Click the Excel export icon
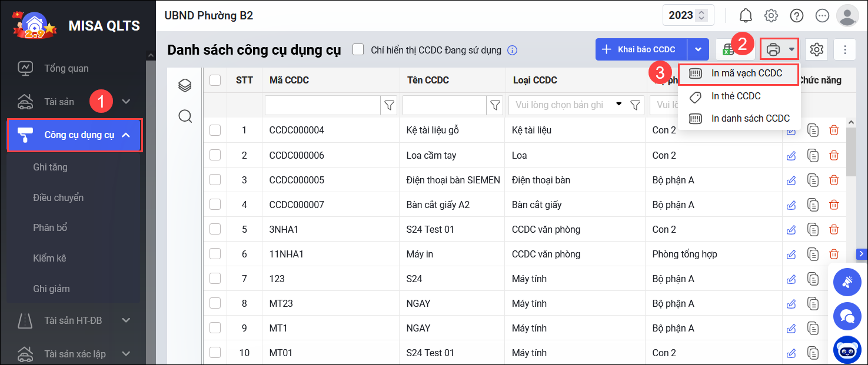Screen dimensions: 868x365 click(728, 50)
